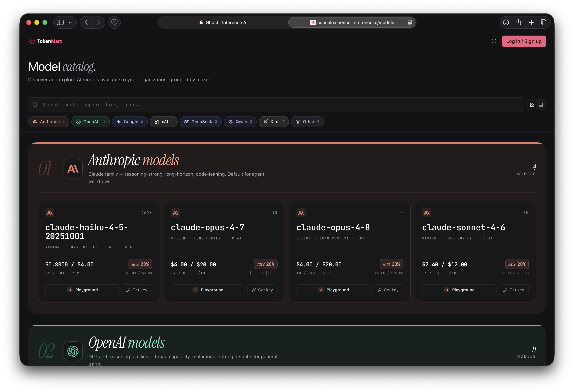Image resolution: width=574 pixels, height=392 pixels.
Task: Open the claude-haiku-4-5-20251001 model title
Action: click(86, 232)
